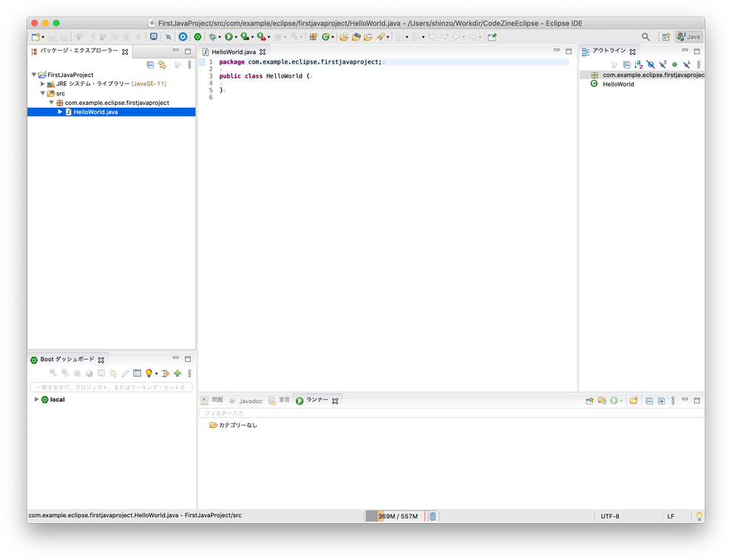Open Runner view menu (three dots)
Viewport: 732px width, 560px height.
pyautogui.click(x=673, y=401)
